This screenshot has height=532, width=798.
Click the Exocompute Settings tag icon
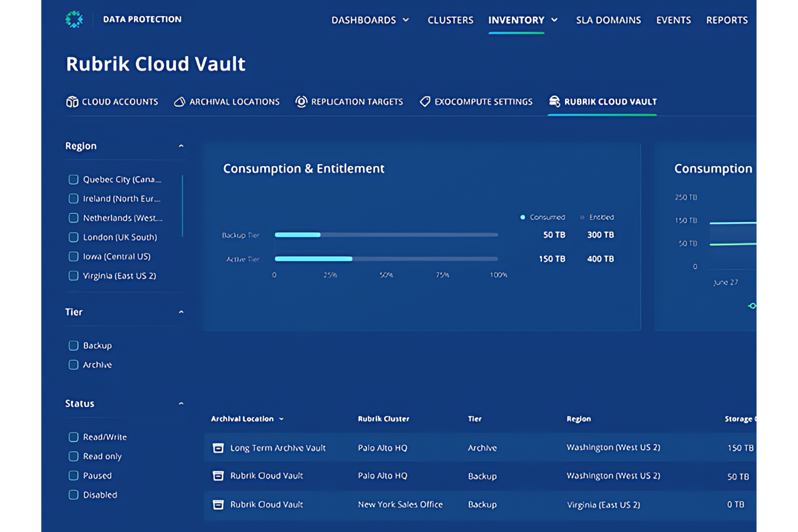pyautogui.click(x=425, y=101)
